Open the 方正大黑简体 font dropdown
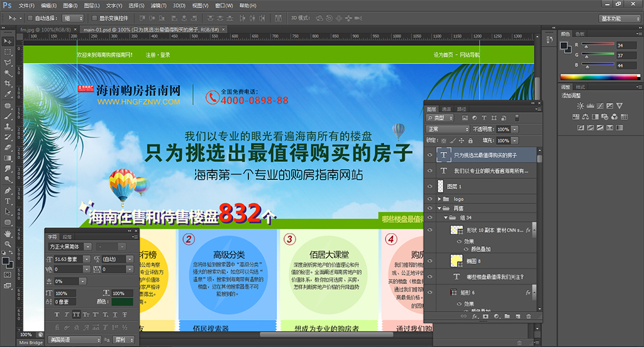Image resolution: width=644 pixels, height=347 pixels. pos(87,246)
